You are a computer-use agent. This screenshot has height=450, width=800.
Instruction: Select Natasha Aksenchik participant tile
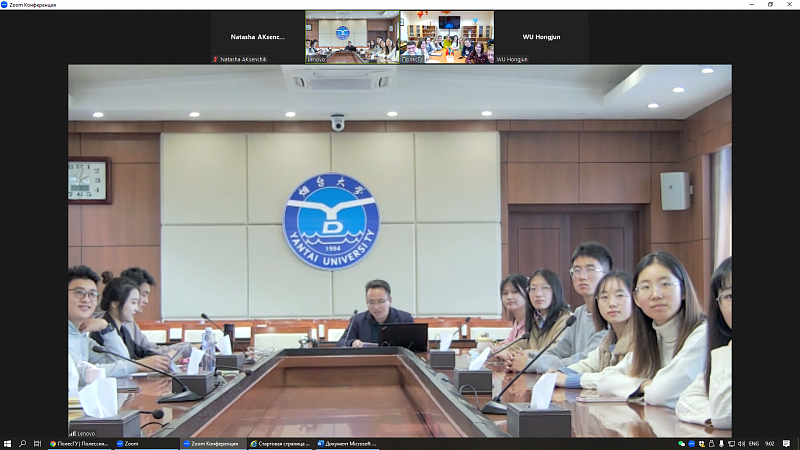[x=257, y=37]
